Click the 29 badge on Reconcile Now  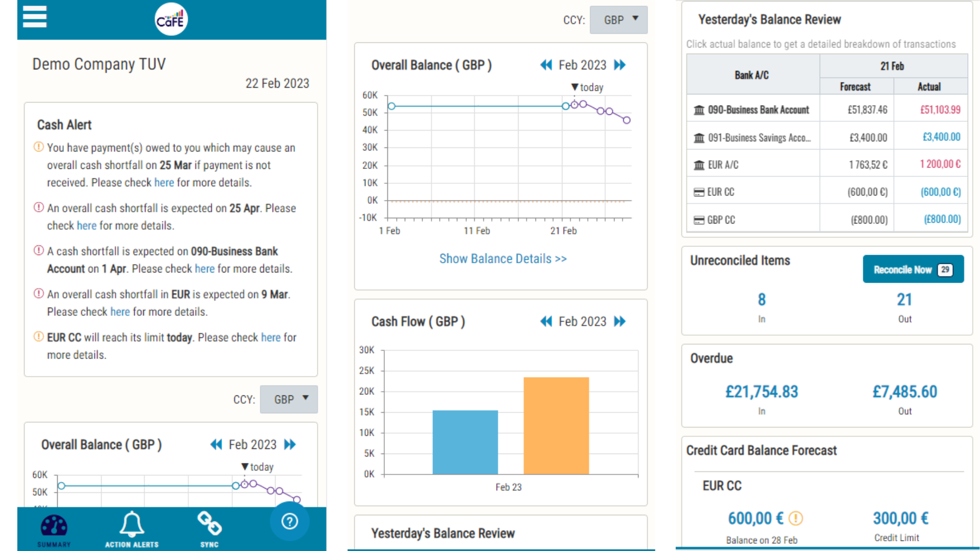(x=945, y=269)
